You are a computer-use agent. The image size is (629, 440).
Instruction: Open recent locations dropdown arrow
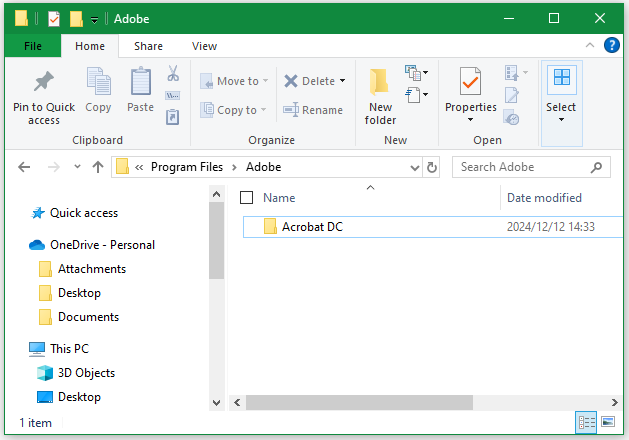click(77, 166)
